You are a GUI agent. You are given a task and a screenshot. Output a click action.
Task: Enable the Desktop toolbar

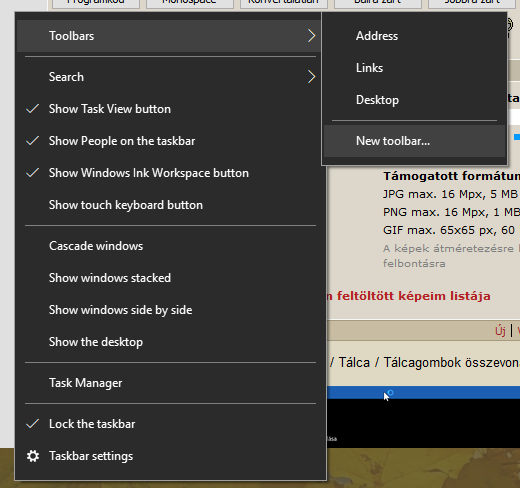(x=415, y=100)
